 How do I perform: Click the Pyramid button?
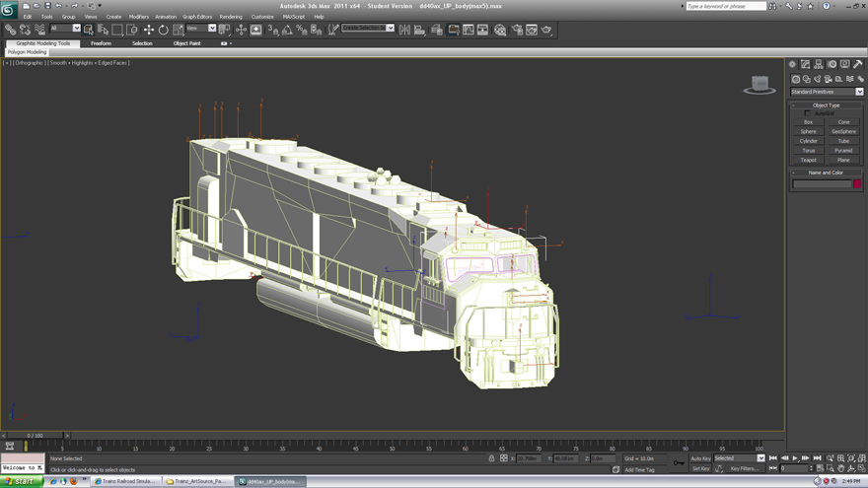pyautogui.click(x=843, y=151)
